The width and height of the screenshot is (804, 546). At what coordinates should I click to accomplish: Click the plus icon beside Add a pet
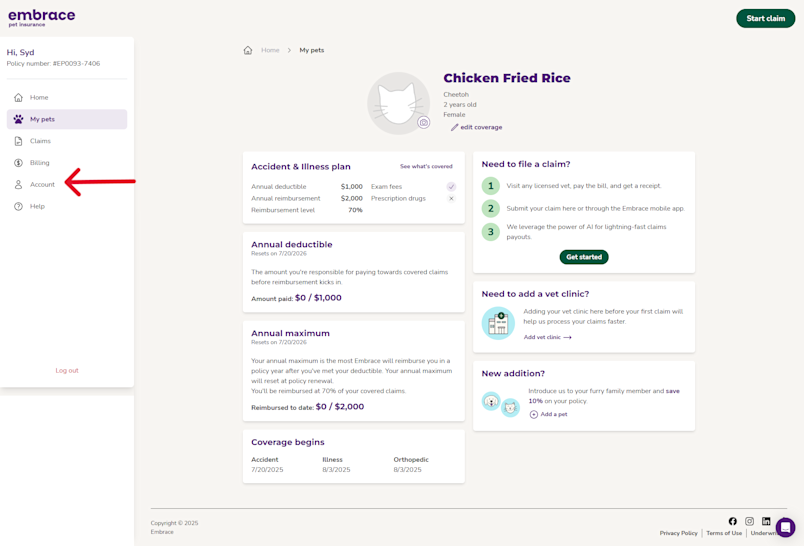534,414
